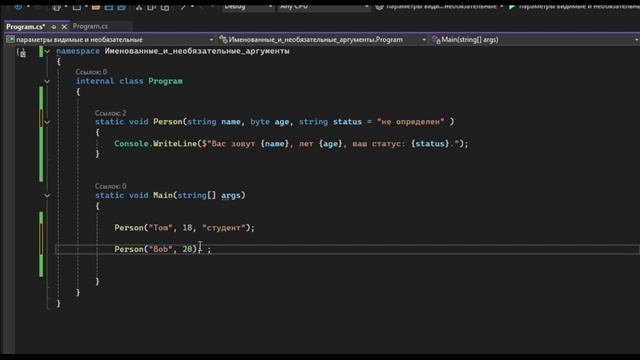Screen dimensions: 640x360
Task: Start debugging with the green play button
Action: pos(511,6)
